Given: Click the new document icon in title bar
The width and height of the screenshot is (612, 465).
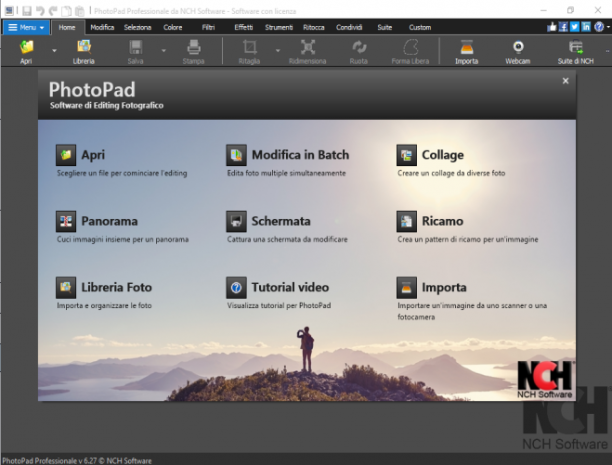Looking at the screenshot, I should pos(67,11).
